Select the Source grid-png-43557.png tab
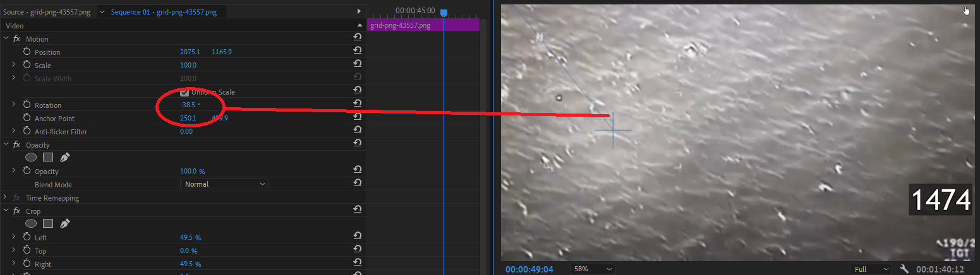Image resolution: width=980 pixels, height=275 pixels. tap(47, 12)
